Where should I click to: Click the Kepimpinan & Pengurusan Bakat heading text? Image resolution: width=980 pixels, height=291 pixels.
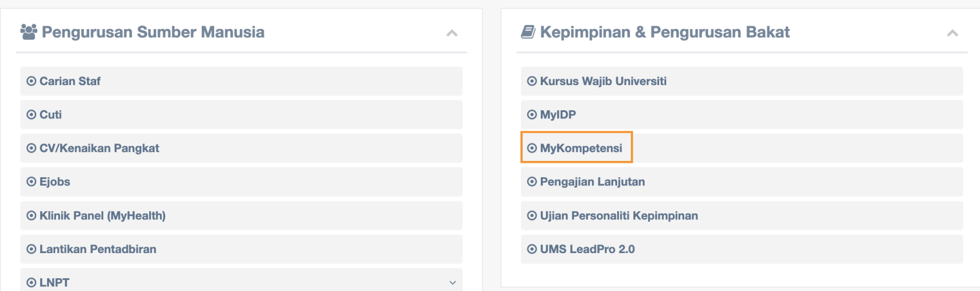click(665, 32)
